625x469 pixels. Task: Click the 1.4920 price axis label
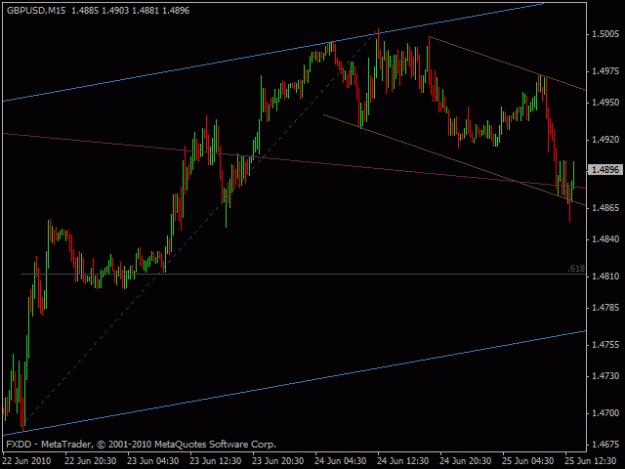[606, 139]
